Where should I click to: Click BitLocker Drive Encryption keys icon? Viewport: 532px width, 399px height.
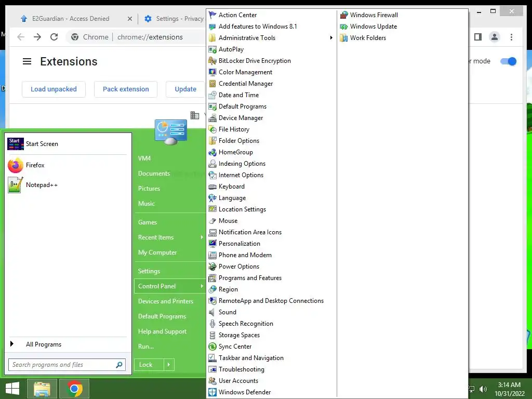click(212, 61)
